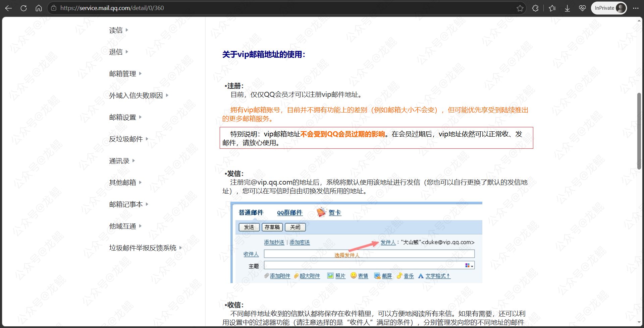The image size is (644, 328).
Task: Expand the 外域入信失败原因 section arrow
Action: [x=167, y=95]
